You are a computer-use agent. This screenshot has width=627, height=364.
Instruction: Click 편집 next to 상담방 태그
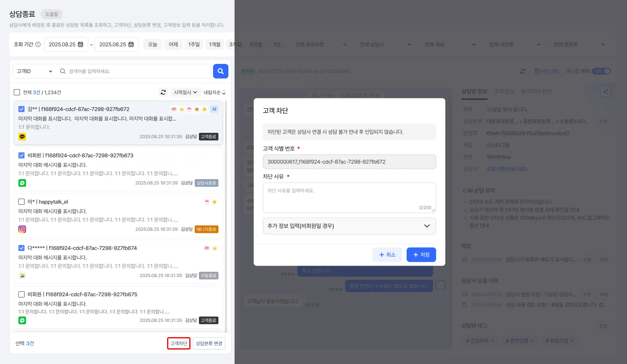point(603,326)
